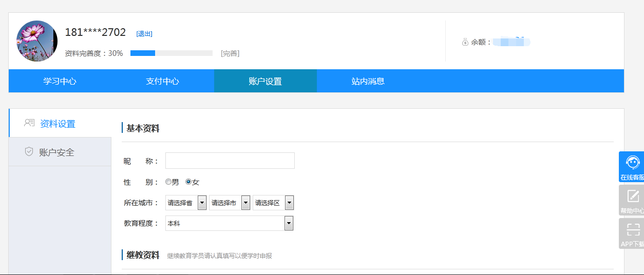Click the profile settings card icon
644x275 pixels.
29,123
